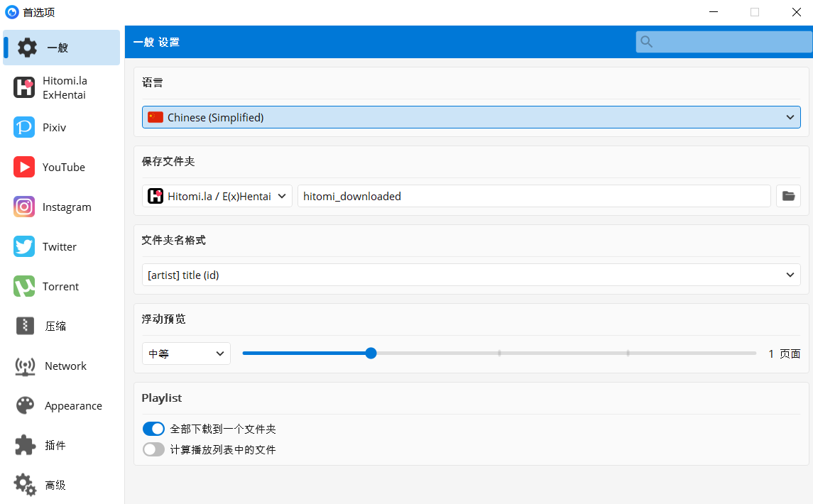This screenshot has height=504, width=813.
Task: Select the YouTube play icon in sidebar
Action: [24, 167]
